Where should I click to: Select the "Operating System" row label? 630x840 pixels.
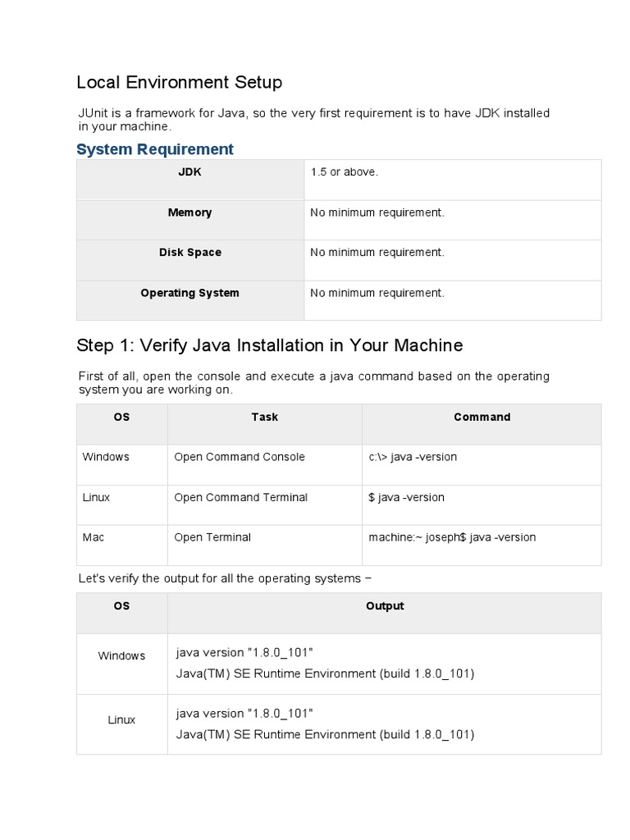click(x=189, y=293)
